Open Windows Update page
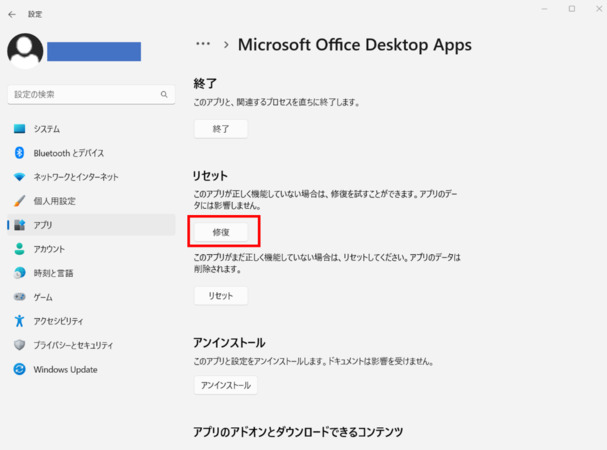Image resolution: width=607 pixels, height=450 pixels. point(91,369)
